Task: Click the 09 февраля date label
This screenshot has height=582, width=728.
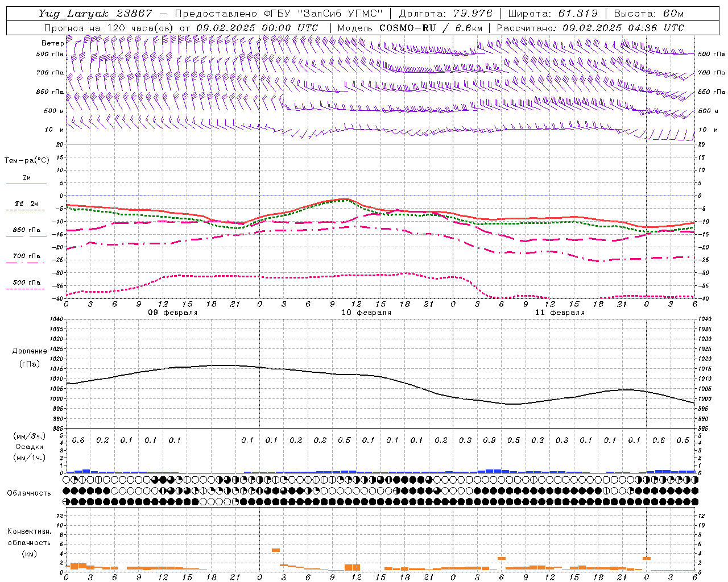Action: click(173, 313)
